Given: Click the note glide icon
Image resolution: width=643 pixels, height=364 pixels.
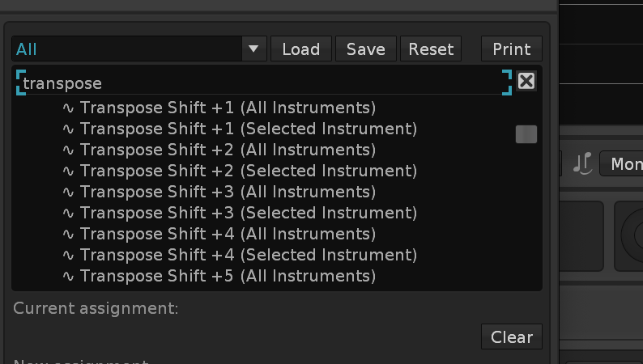Looking at the screenshot, I should click(582, 164).
